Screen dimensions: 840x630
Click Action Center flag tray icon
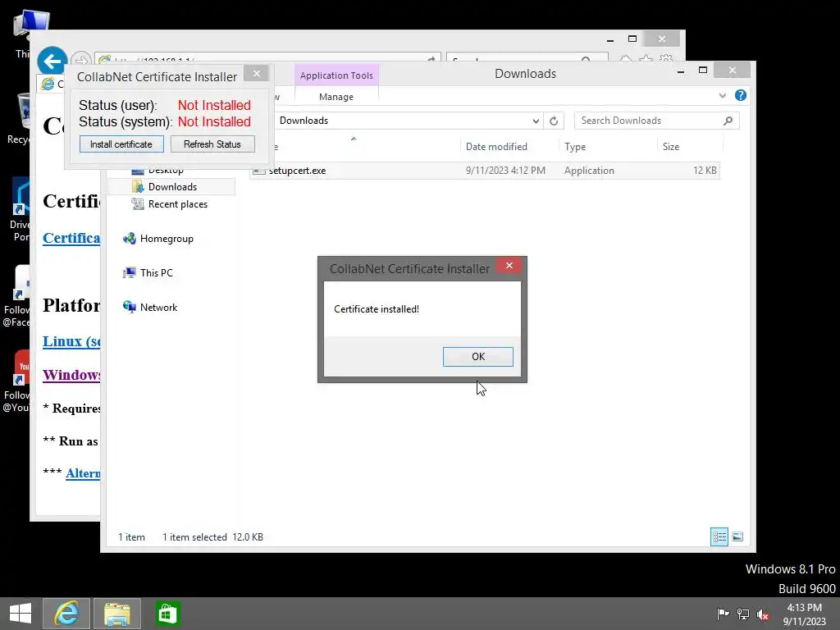pyautogui.click(x=724, y=614)
